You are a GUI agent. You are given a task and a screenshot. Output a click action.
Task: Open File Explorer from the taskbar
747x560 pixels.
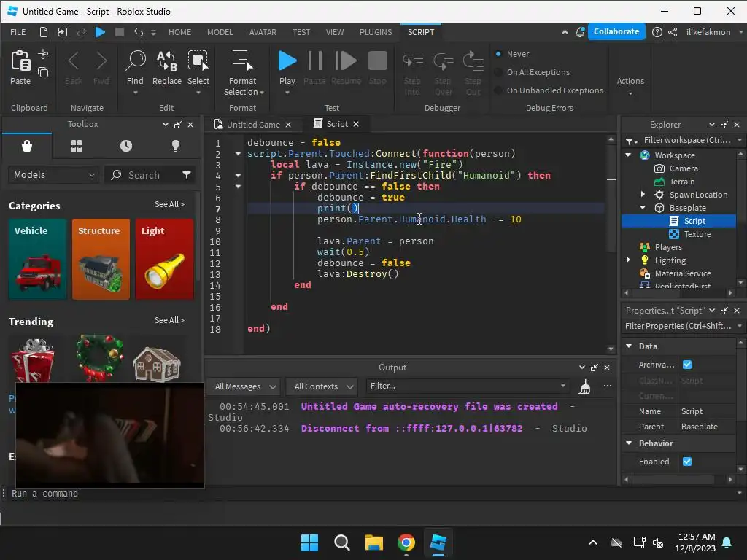point(374,542)
